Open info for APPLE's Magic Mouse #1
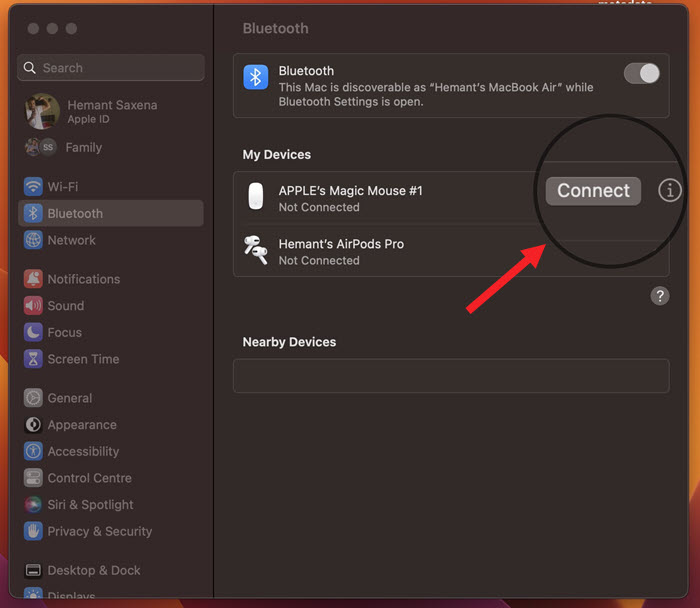This screenshot has height=608, width=700. [669, 191]
